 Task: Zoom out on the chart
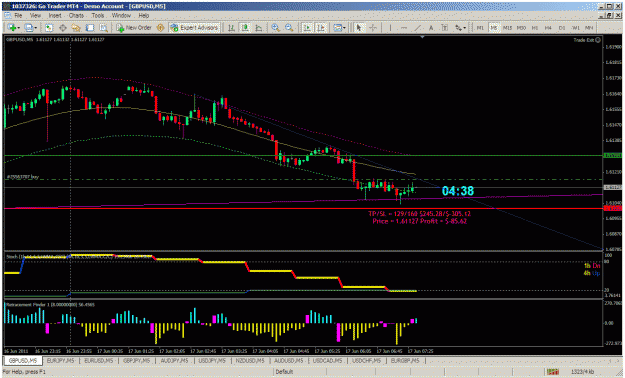coord(289,28)
